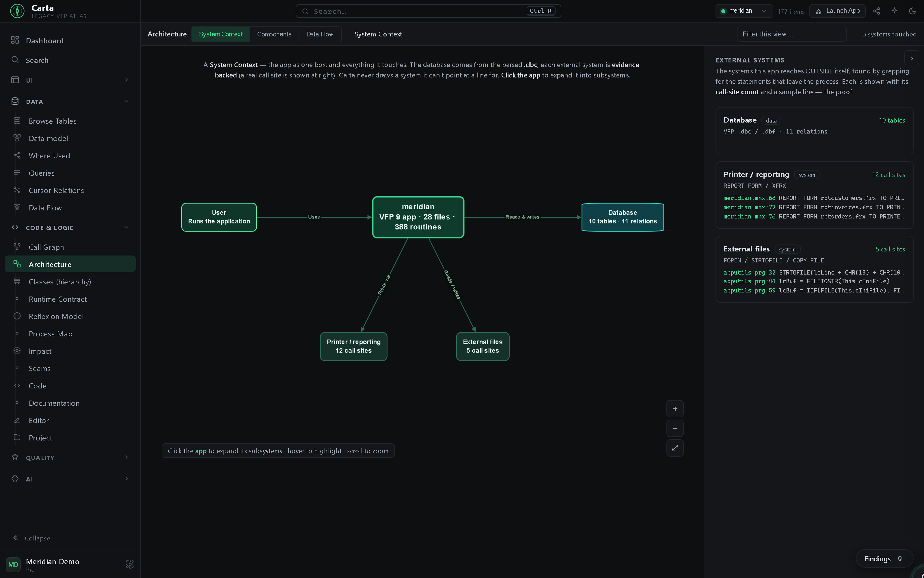Zoom out with the minus button
The image size is (924, 578).
(675, 428)
